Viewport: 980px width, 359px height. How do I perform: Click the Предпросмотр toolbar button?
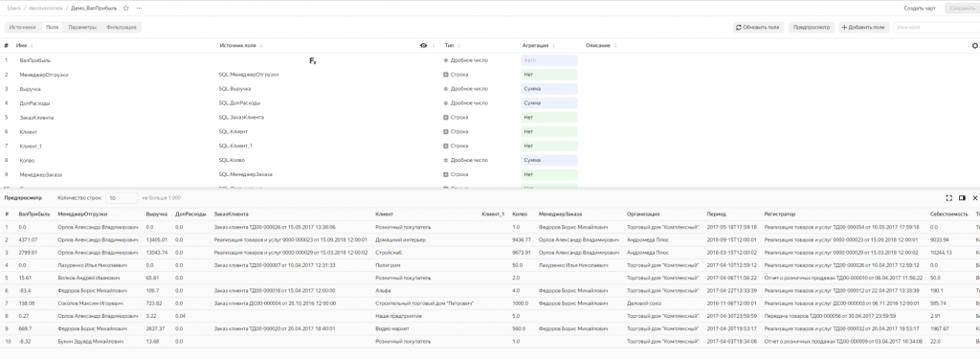[812, 28]
